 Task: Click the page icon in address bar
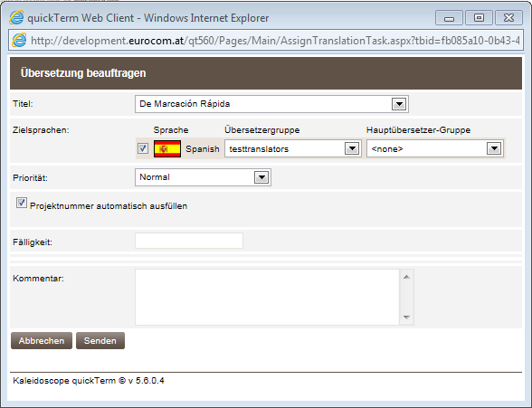pyautogui.click(x=19, y=41)
